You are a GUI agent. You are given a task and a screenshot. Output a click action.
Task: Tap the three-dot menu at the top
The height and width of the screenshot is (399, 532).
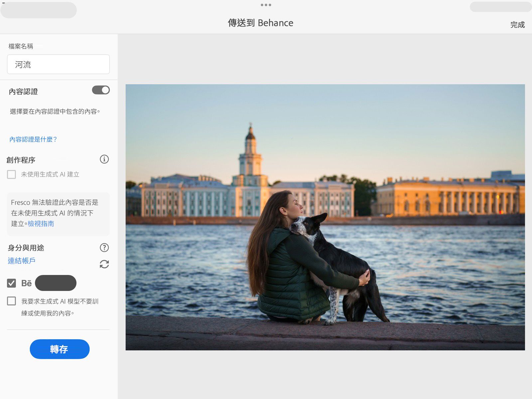click(x=266, y=5)
